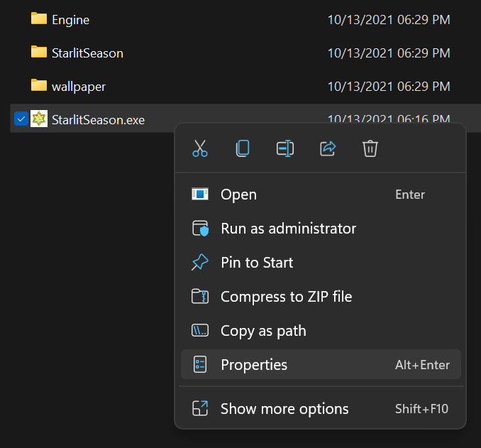Open Properties from the context menu
The image size is (481, 448).
pos(254,365)
